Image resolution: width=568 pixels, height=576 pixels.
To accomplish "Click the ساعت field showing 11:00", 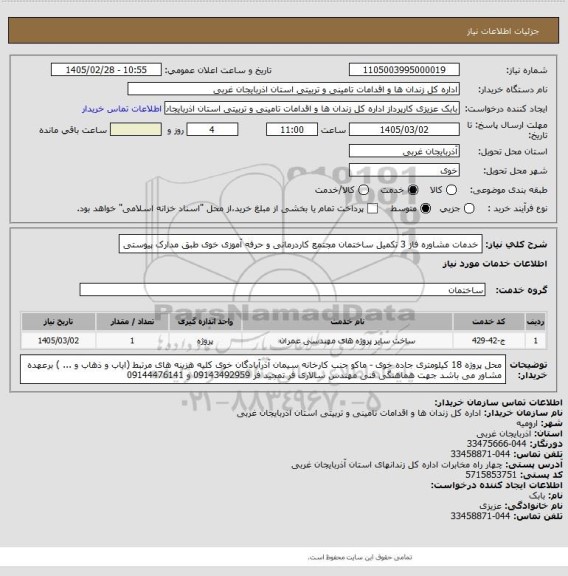I will [292, 130].
